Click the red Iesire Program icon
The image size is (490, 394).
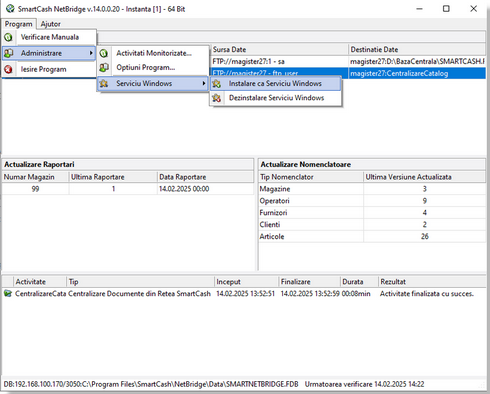(8, 69)
